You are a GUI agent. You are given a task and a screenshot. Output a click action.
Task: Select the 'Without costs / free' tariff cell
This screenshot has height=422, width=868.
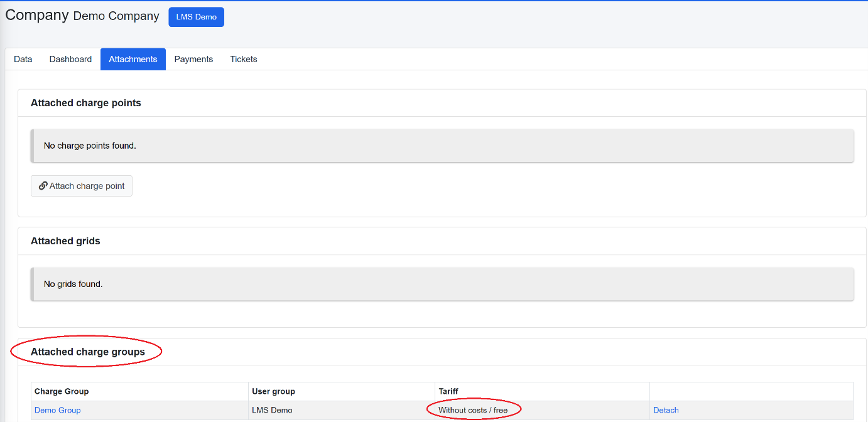pos(542,410)
